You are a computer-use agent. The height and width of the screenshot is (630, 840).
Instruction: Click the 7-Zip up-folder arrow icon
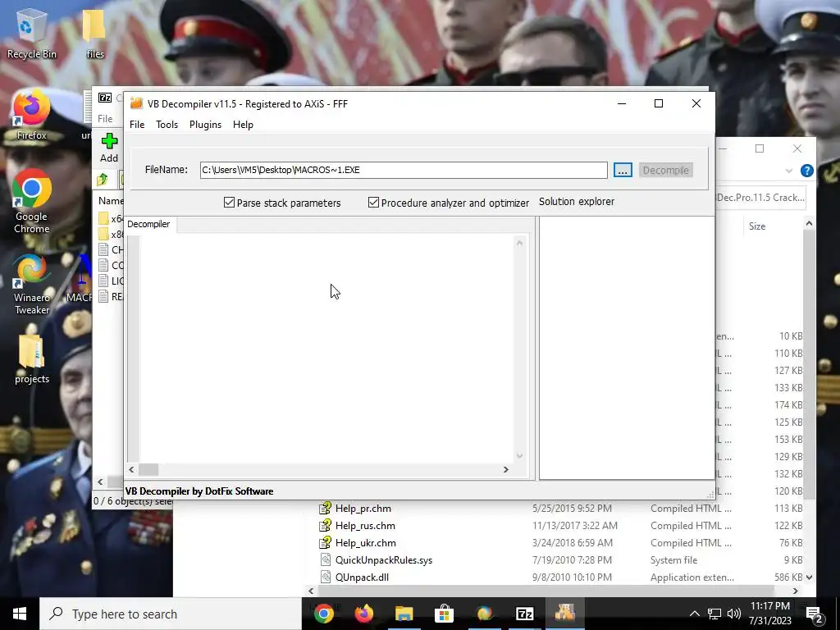click(103, 179)
